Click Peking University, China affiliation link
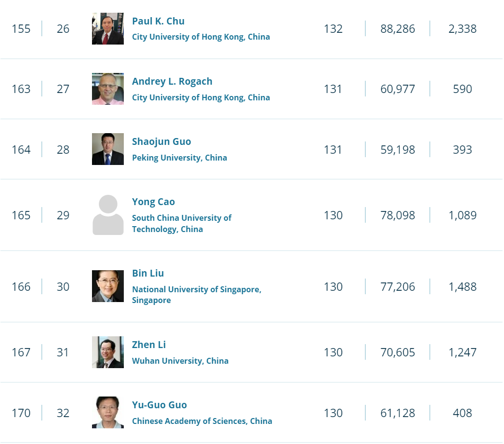 click(x=179, y=158)
